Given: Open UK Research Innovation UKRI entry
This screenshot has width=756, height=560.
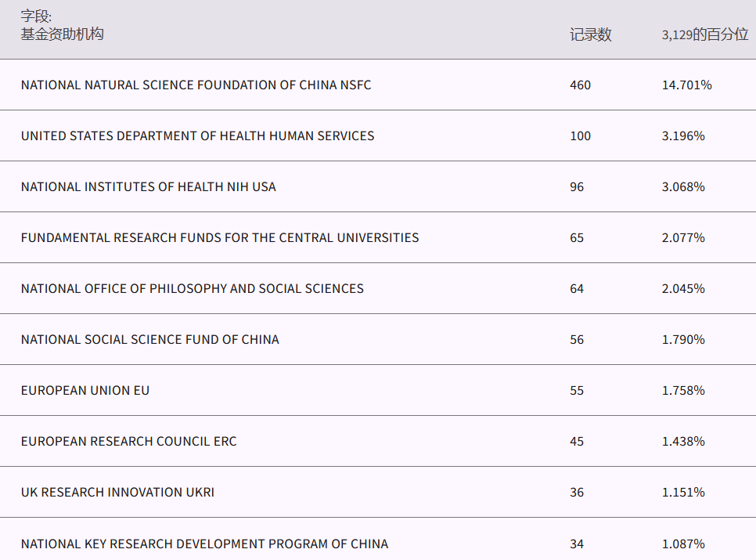Looking at the screenshot, I should point(117,492).
